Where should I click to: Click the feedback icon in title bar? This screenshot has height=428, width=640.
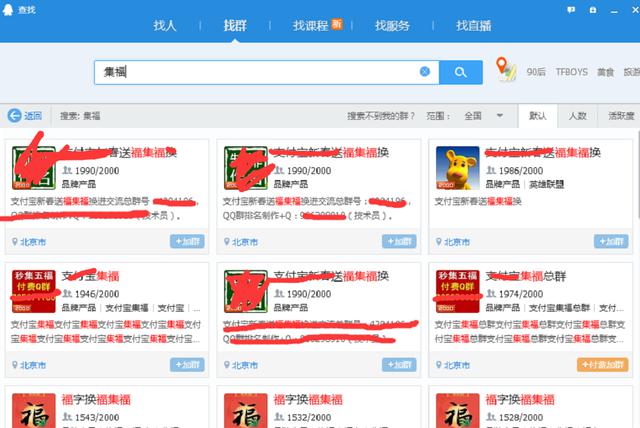tap(571, 10)
